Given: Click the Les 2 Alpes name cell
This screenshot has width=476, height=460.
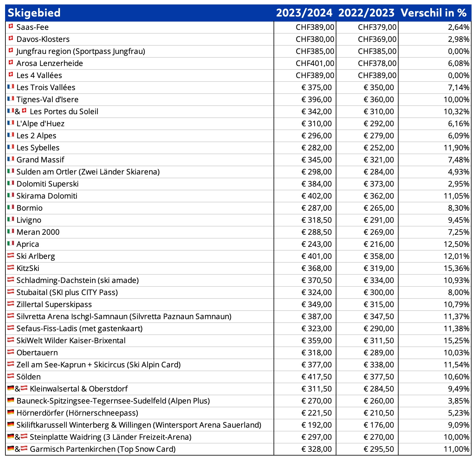Looking at the screenshot, I should (x=140, y=136).
